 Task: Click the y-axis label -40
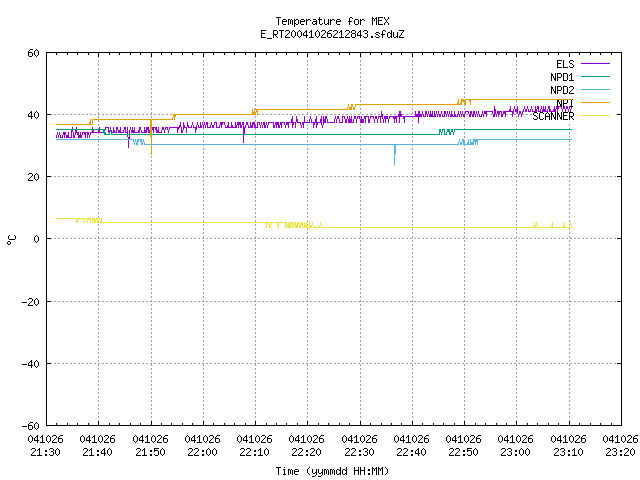click(31, 364)
